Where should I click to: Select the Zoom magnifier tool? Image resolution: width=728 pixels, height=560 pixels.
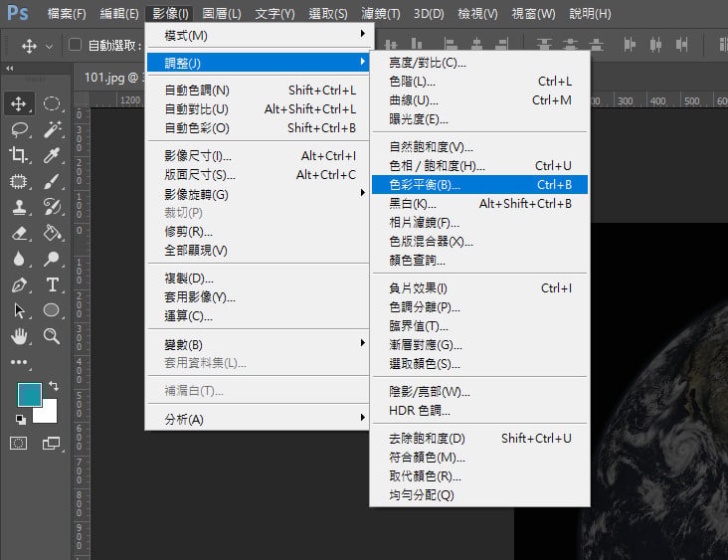(x=53, y=336)
